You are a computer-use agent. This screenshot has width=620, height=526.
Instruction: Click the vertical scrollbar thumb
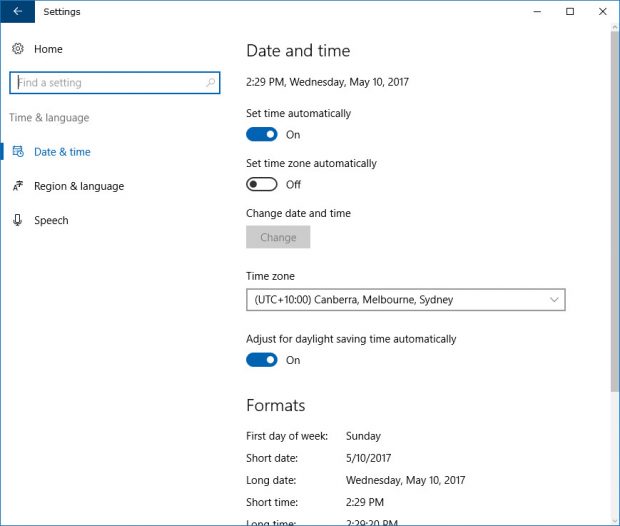tap(615, 212)
